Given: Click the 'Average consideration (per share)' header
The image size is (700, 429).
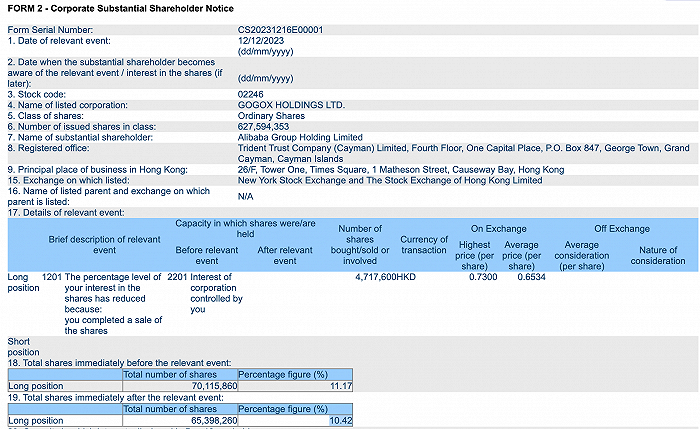Looking at the screenshot, I should click(582, 255).
